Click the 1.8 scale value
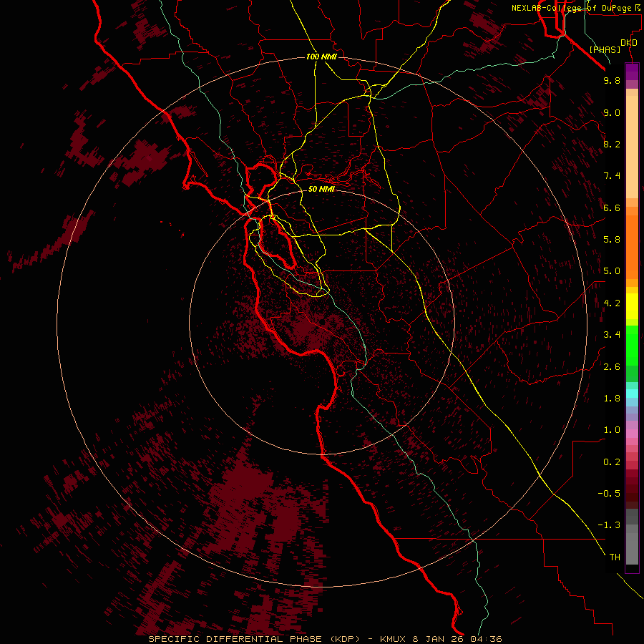The image size is (644, 644). point(612,399)
